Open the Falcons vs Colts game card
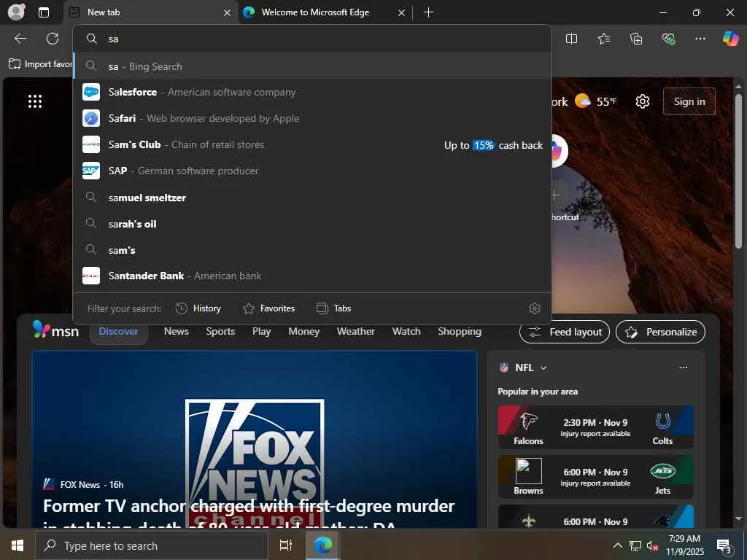Viewport: 747px width, 560px height. [595, 427]
